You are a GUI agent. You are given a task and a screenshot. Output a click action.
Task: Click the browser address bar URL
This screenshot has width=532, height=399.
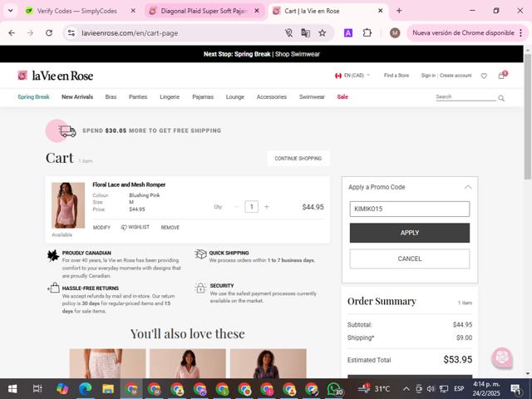tap(130, 33)
